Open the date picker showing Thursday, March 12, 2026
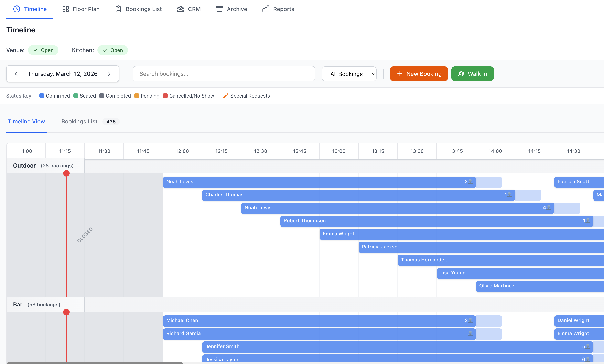This screenshot has height=364, width=604. 63,73
